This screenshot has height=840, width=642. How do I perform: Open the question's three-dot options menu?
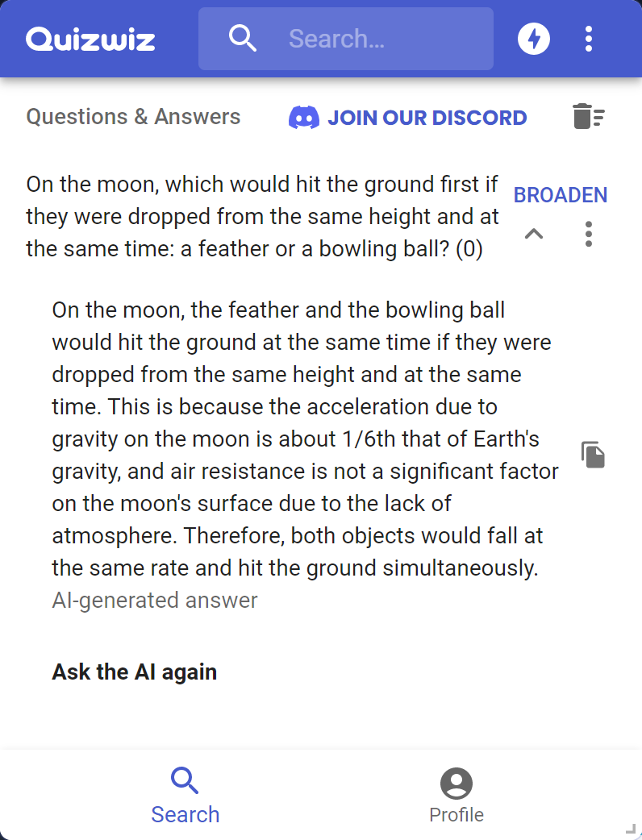[589, 234]
